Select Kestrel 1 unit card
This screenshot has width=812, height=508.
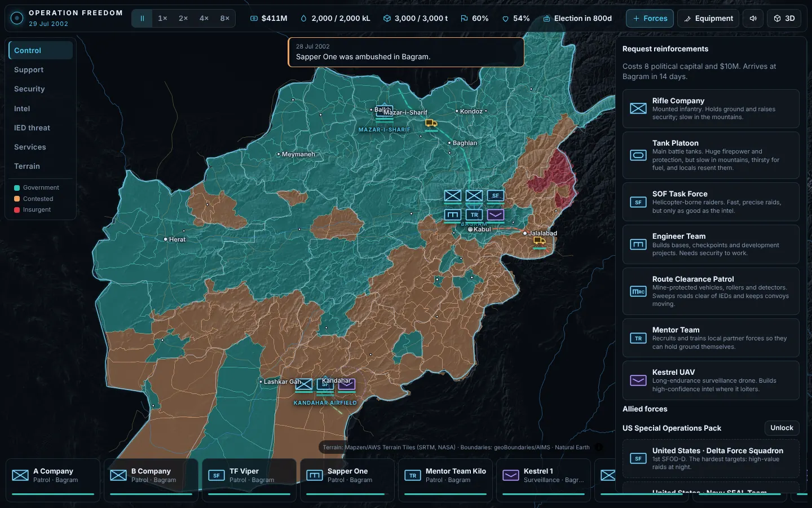click(x=544, y=480)
